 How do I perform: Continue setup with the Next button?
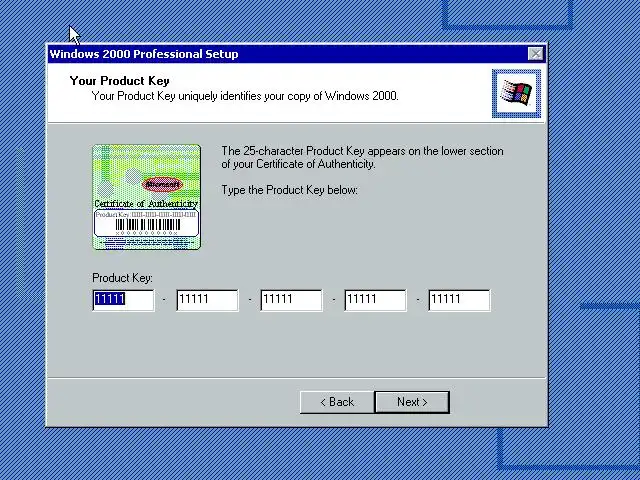pos(412,402)
